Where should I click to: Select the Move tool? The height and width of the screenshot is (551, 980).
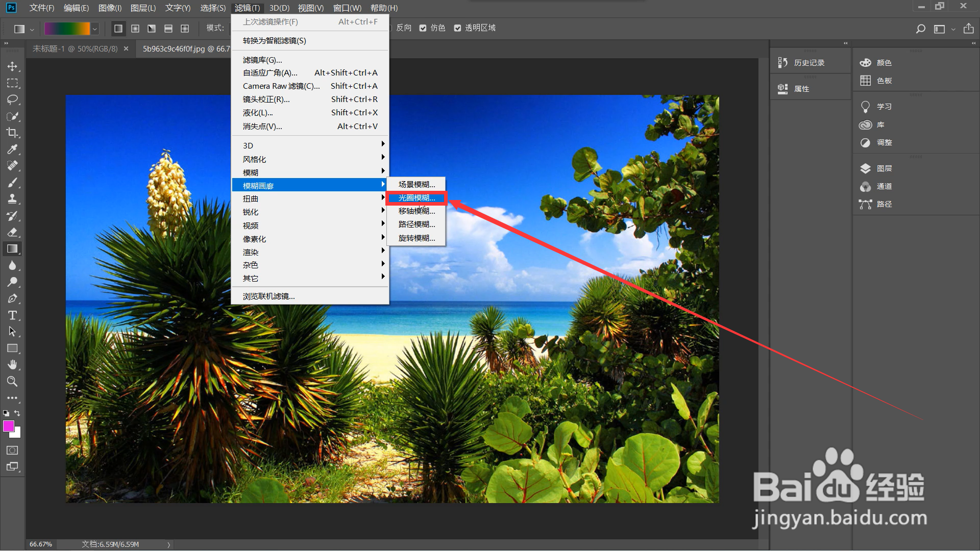pos(12,66)
